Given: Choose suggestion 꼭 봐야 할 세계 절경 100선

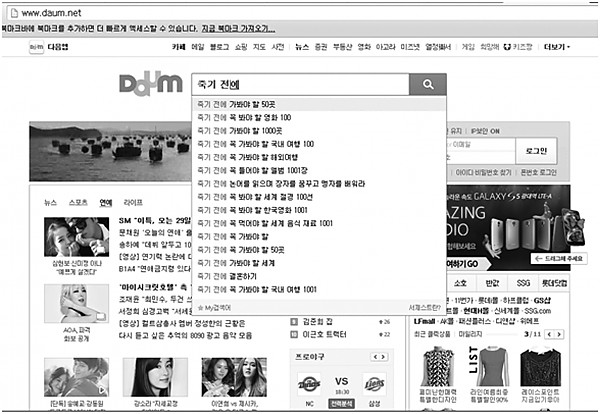Looking at the screenshot, I should [319, 197].
